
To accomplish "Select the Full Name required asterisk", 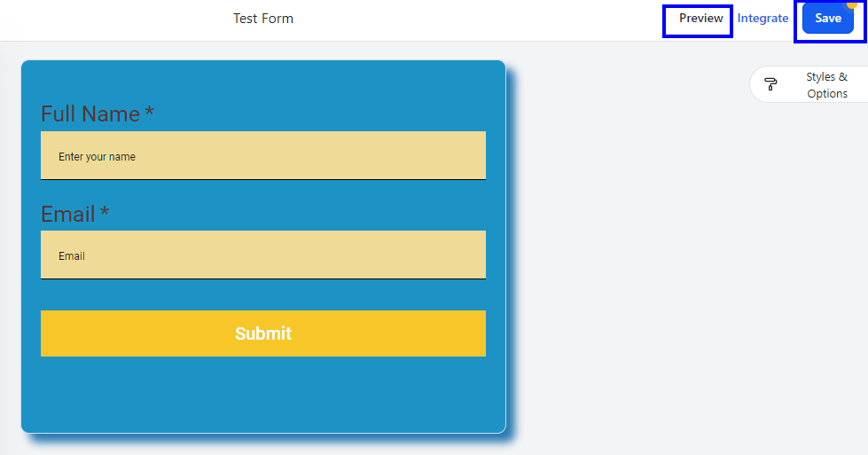I will pyautogui.click(x=149, y=111).
